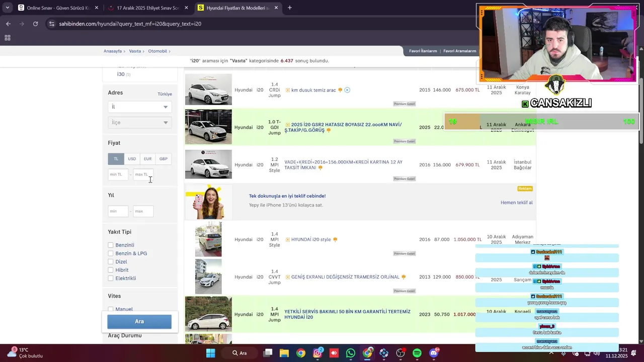
Task: Click the blue Ara search button
Action: coord(139,321)
